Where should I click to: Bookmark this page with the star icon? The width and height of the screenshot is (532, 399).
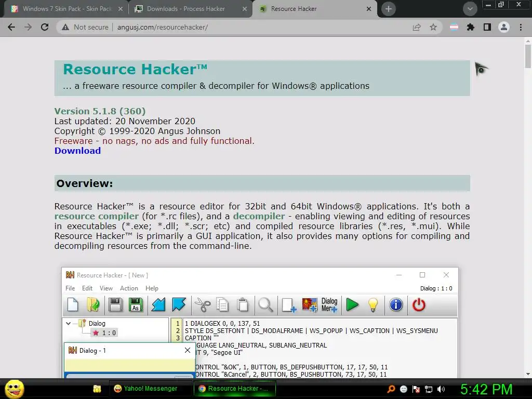[x=433, y=27]
